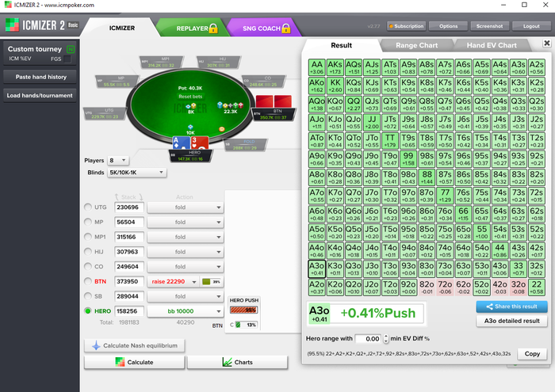
Task: Open the Range Chart tab
Action: click(416, 45)
